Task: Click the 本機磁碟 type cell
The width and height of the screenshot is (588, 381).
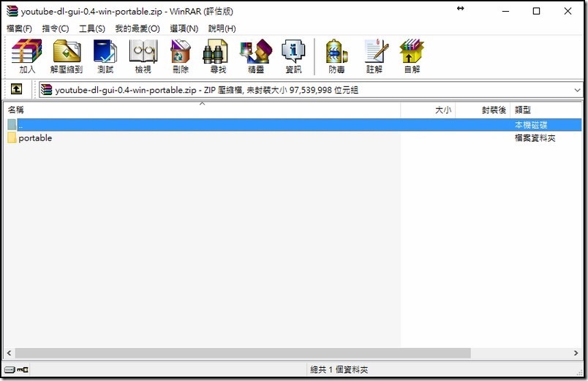Action: coord(531,125)
